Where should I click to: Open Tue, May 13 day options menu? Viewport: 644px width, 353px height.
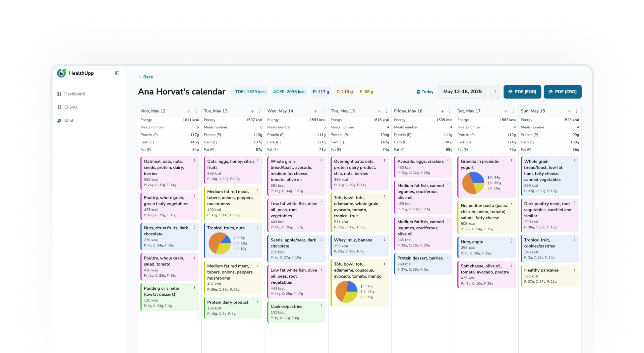260,111
